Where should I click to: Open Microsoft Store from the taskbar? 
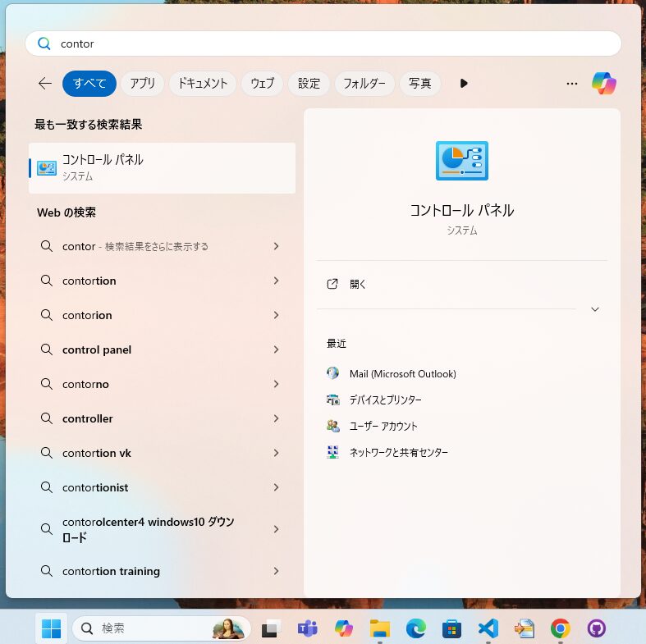[451, 628]
